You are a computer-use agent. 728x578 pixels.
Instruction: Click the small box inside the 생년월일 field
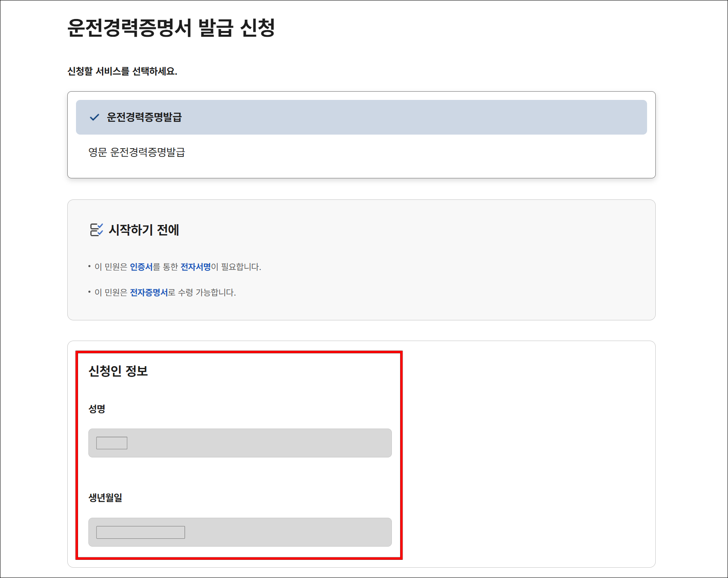click(x=140, y=533)
